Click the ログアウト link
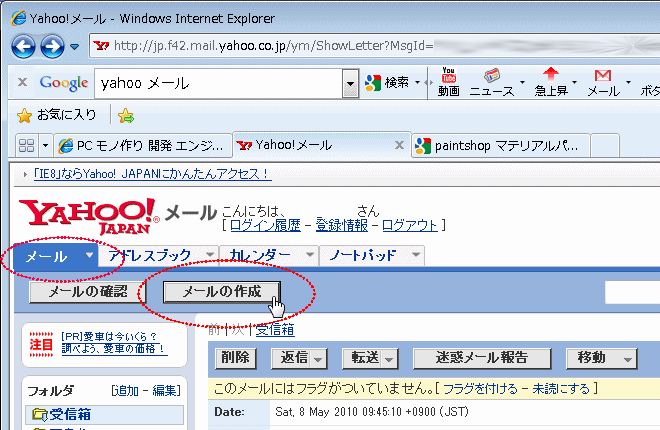The height and width of the screenshot is (430, 660). (x=409, y=225)
